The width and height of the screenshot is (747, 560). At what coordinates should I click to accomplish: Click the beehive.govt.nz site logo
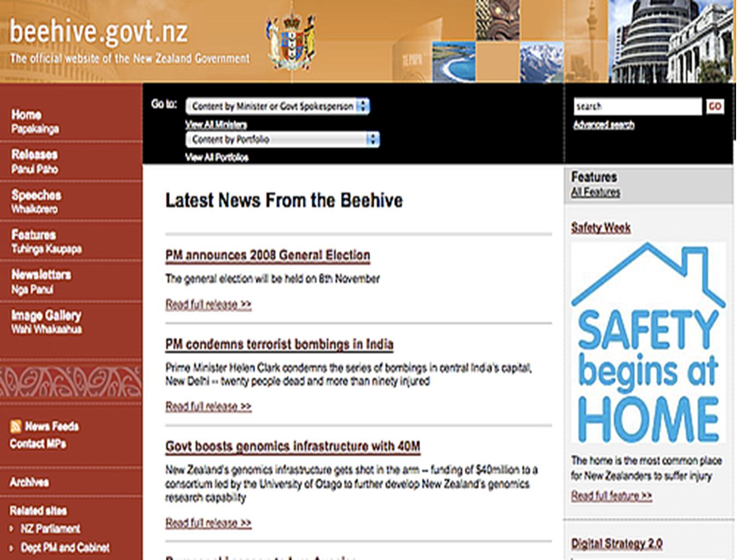coord(99,32)
